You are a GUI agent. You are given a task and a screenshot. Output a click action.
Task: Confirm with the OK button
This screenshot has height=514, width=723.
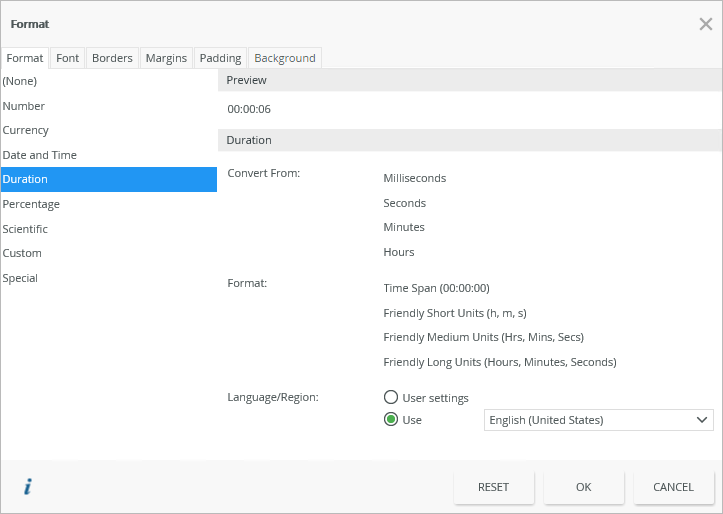pos(584,487)
